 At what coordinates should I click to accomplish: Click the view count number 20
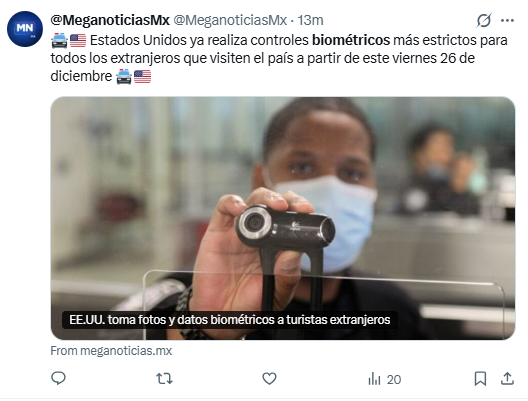(394, 380)
